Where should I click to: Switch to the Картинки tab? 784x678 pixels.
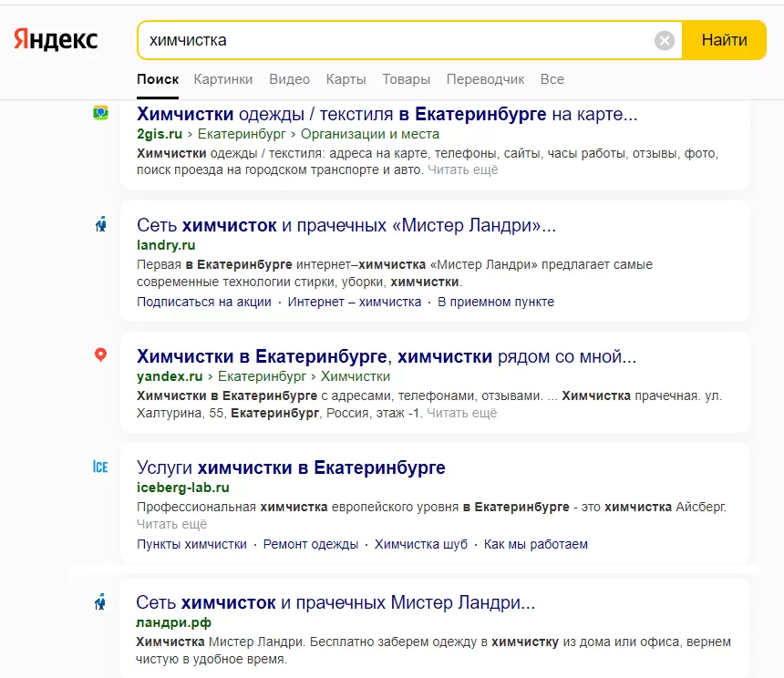point(223,79)
